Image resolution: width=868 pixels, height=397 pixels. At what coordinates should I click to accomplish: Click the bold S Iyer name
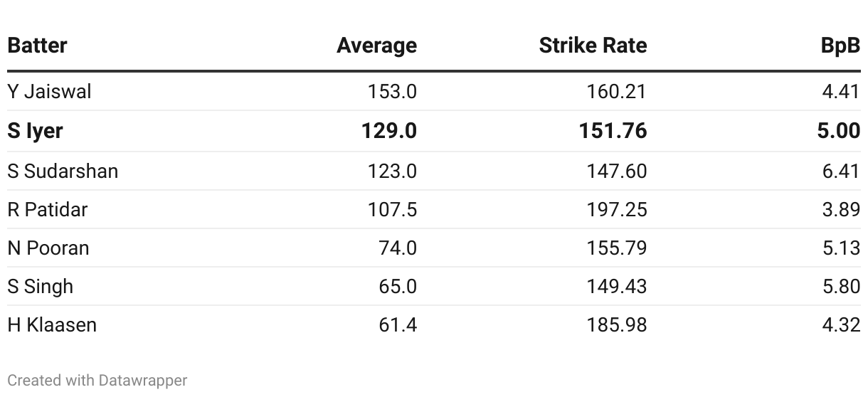point(35,131)
